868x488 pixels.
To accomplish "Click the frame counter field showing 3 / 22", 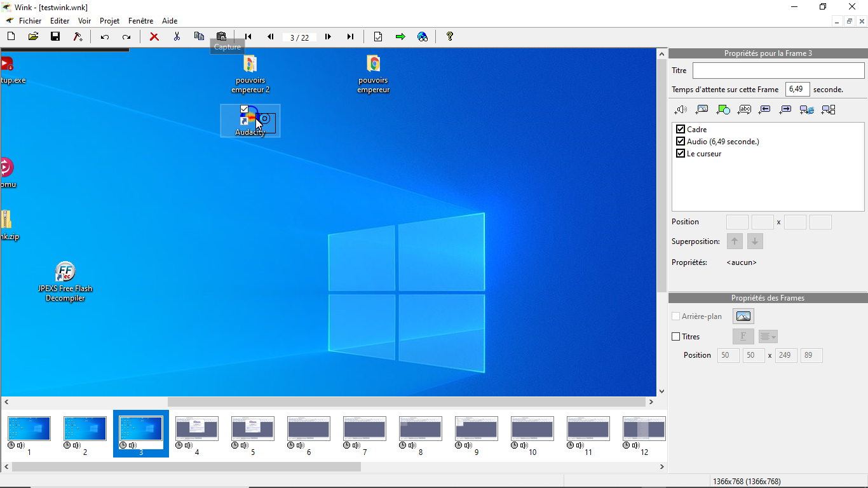I will pos(299,37).
